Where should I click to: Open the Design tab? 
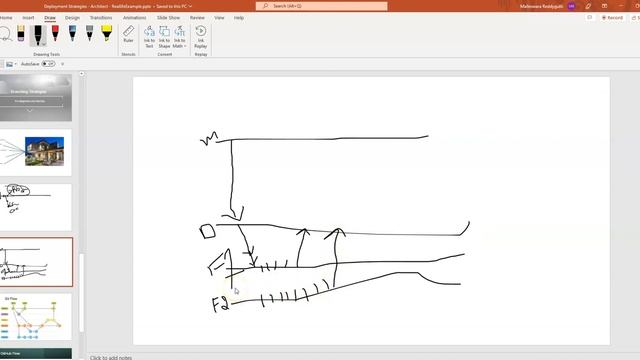click(72, 18)
